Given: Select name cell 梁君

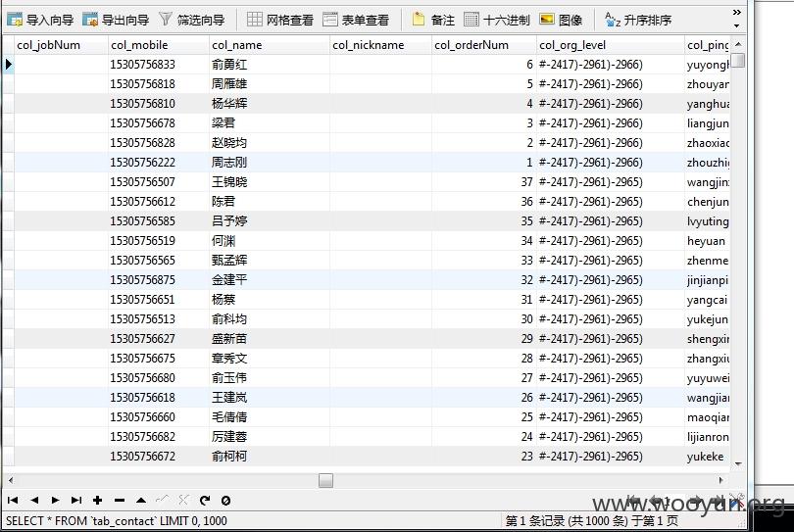Looking at the screenshot, I should point(270,123).
